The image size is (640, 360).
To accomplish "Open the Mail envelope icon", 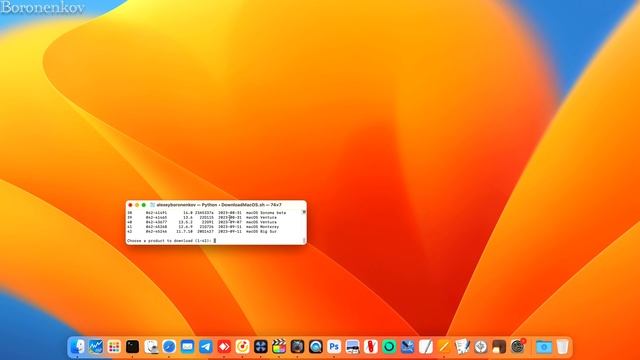I will point(187,347).
